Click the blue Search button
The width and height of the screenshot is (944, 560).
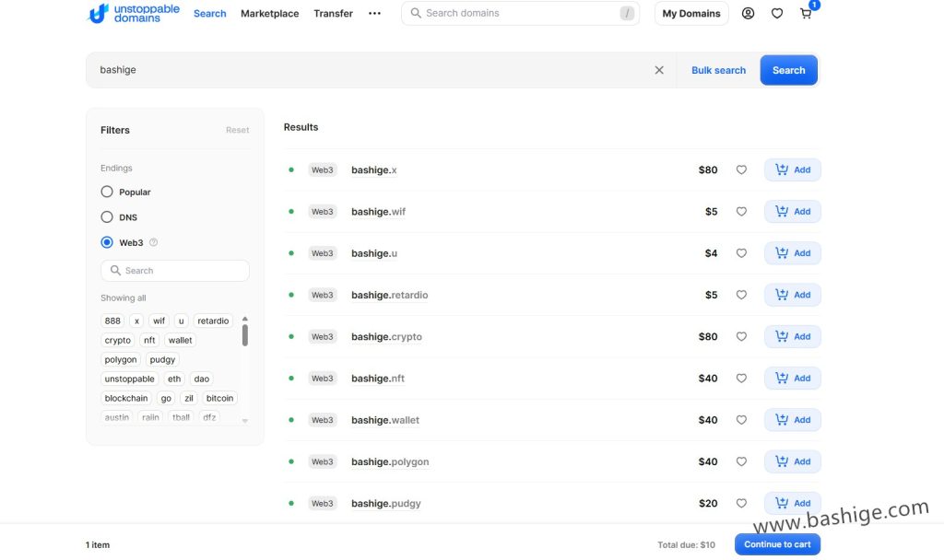pyautogui.click(x=789, y=70)
